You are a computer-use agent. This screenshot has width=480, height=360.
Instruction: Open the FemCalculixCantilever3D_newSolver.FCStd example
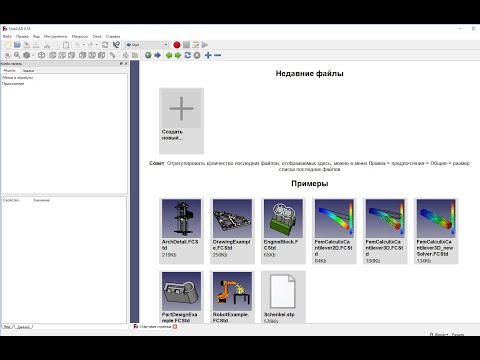tap(436, 231)
